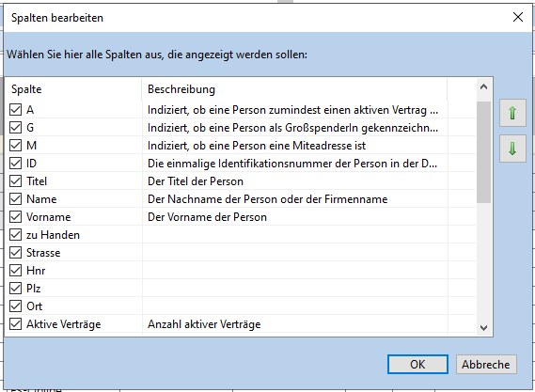Select 'Der Titel der Person' description

click(x=196, y=181)
